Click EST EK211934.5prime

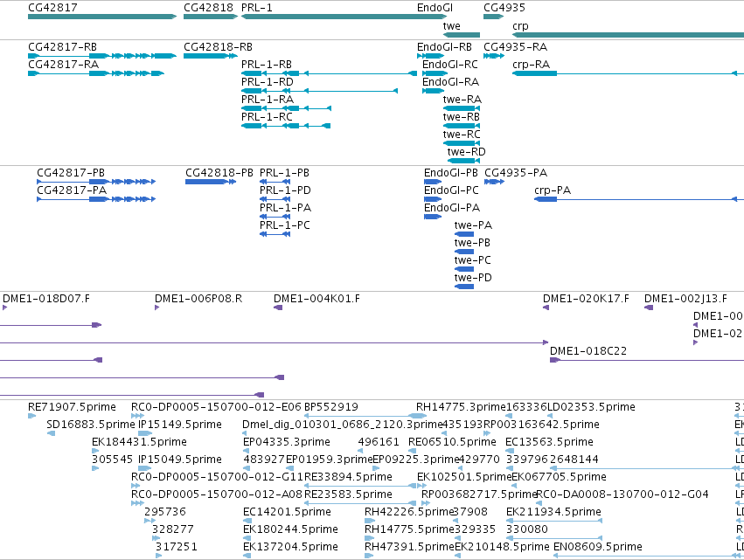tap(554, 521)
